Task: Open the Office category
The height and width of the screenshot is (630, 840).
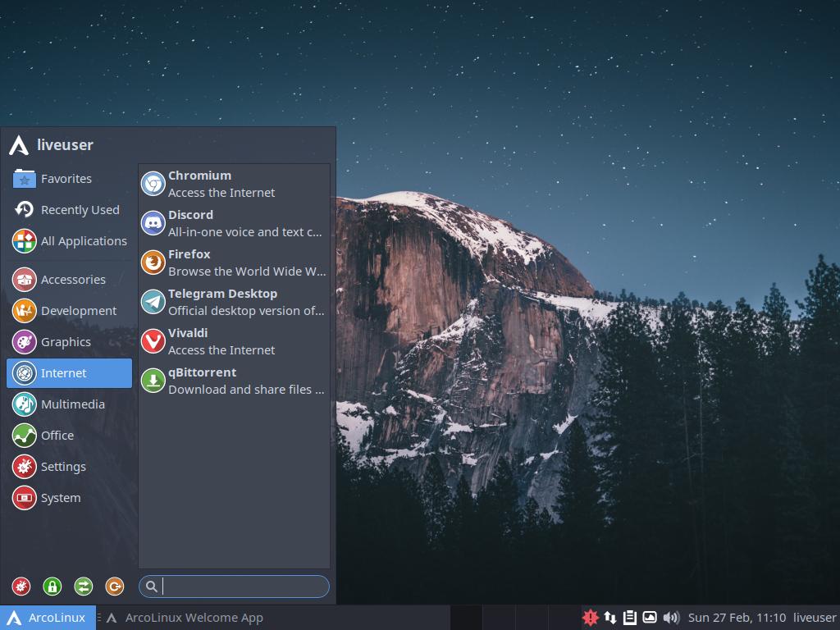Action: tap(69, 436)
